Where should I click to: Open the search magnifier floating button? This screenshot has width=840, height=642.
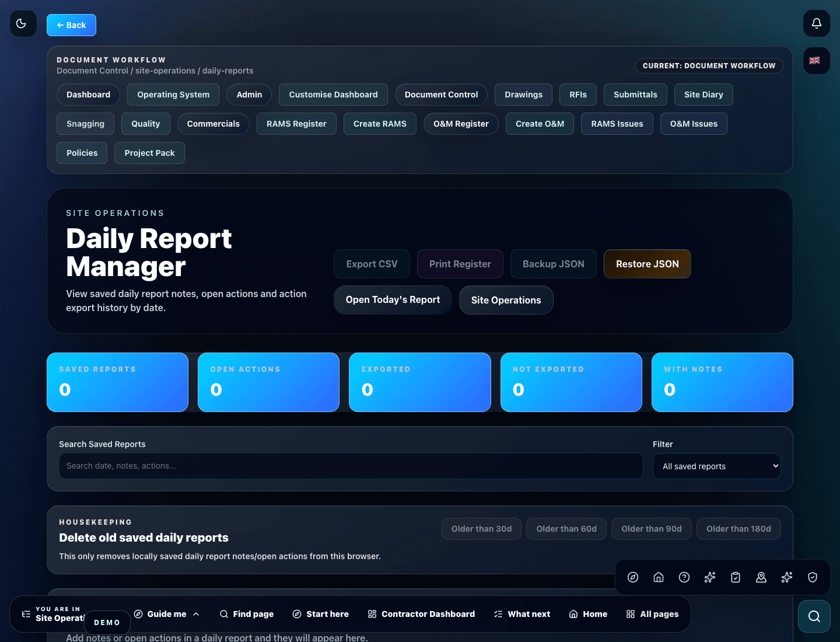(x=814, y=616)
